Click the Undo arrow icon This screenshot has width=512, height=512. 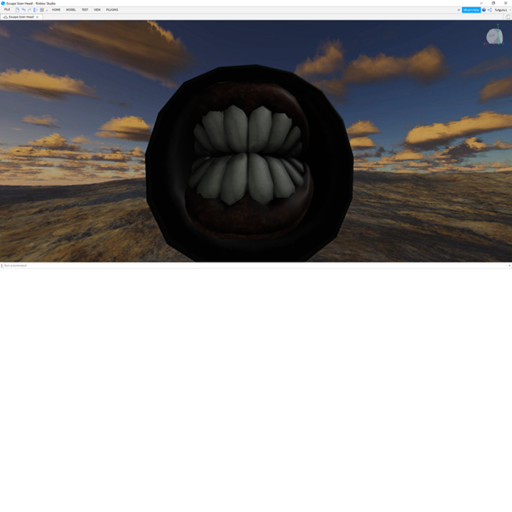click(23, 10)
